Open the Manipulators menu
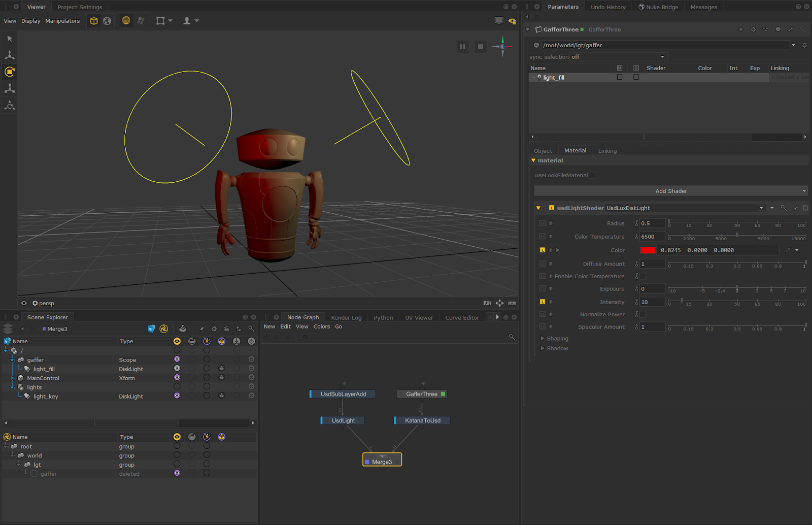 click(x=62, y=21)
